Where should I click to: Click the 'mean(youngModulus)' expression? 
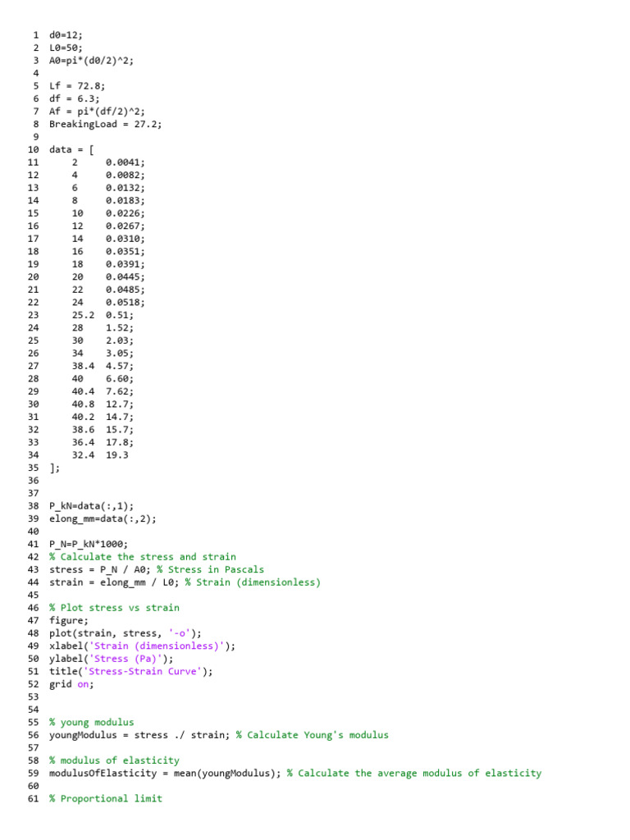click(x=225, y=773)
